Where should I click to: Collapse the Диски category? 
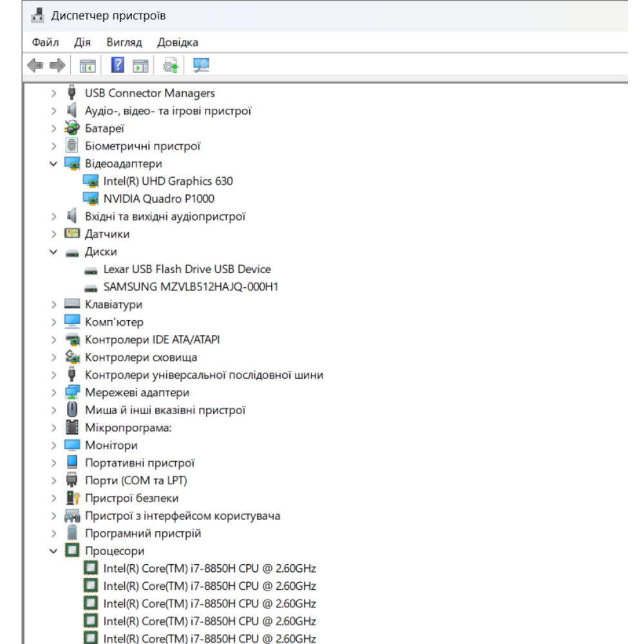point(53,252)
